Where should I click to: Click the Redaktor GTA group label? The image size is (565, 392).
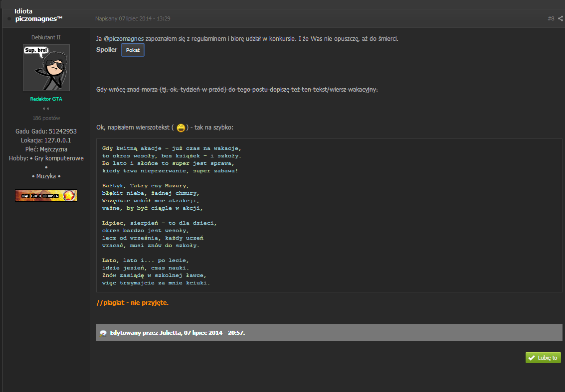[x=46, y=99]
